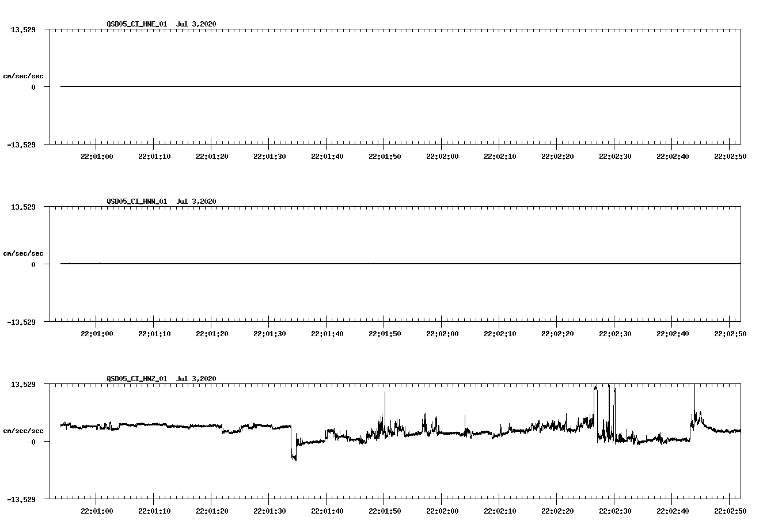This screenshot has height=532, width=782.
Task: Click the 22:02:10 time label under HNZ plot
Action: [500, 511]
